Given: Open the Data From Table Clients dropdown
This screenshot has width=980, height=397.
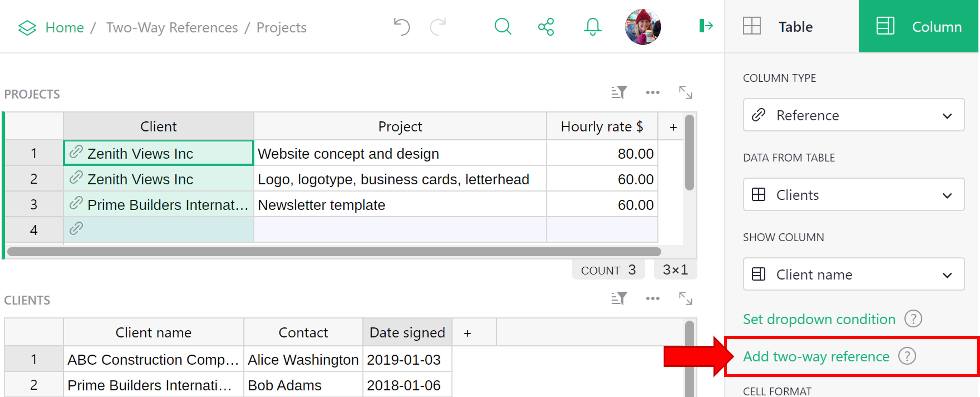Looking at the screenshot, I should pos(853,195).
